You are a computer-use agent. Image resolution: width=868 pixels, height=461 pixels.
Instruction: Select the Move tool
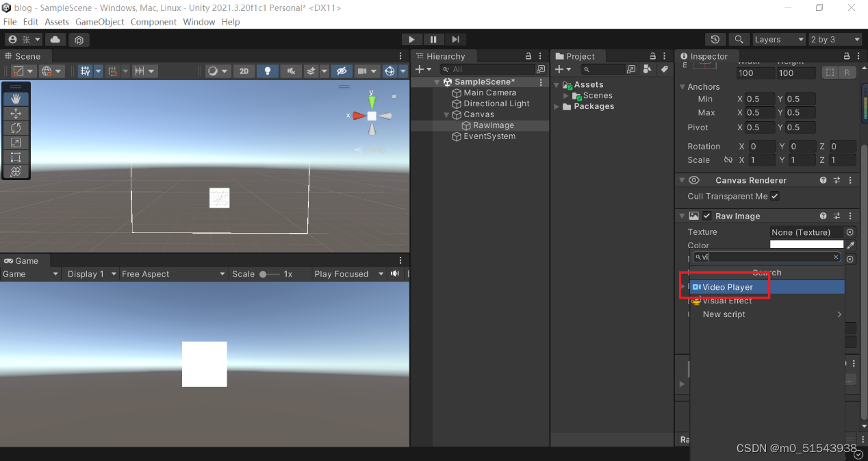(16, 113)
